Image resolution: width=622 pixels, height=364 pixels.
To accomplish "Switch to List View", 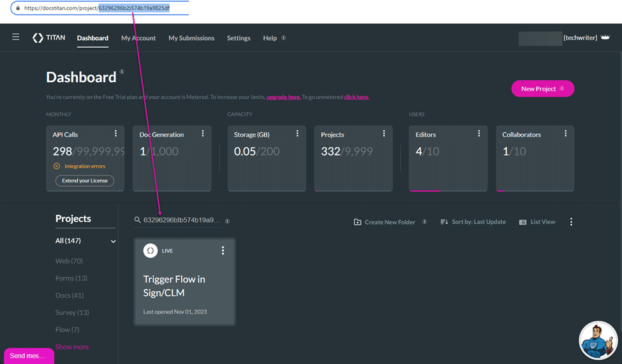I will pyautogui.click(x=537, y=222).
